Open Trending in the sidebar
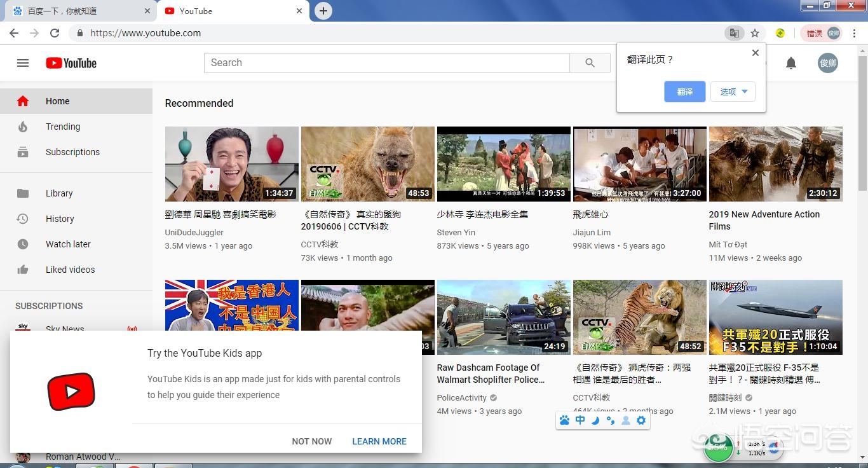Screen dimensions: 868x468 coord(76,127)
